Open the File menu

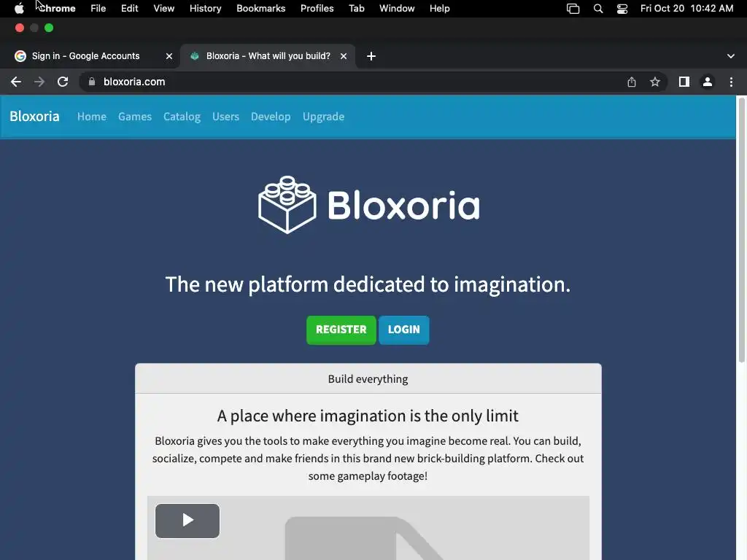click(98, 9)
